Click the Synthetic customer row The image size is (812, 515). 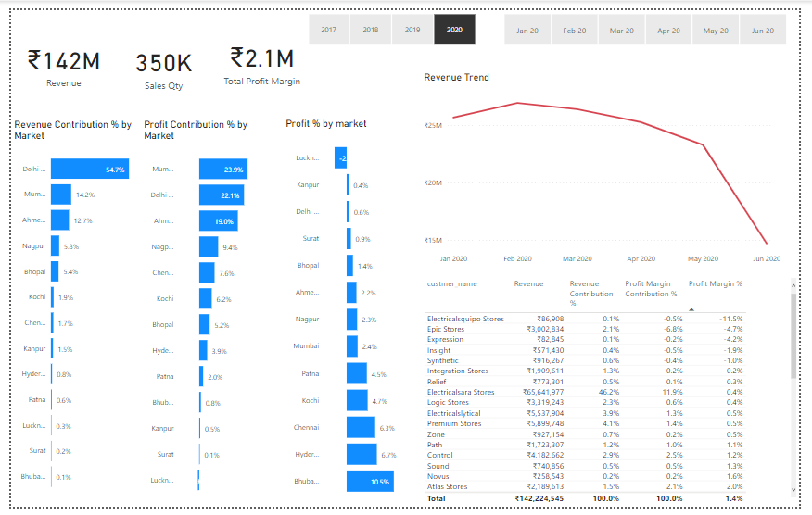click(585, 360)
